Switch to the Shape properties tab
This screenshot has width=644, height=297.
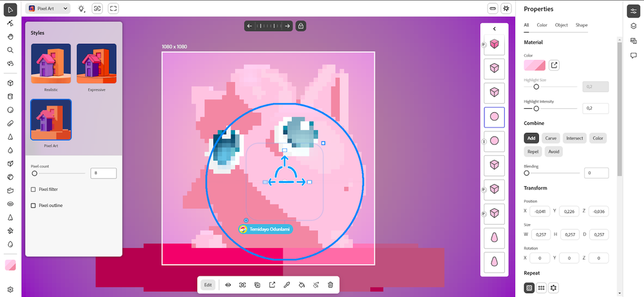(582, 25)
